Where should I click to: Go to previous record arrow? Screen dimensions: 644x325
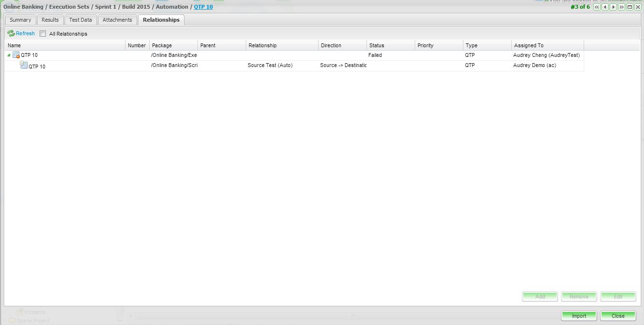coord(605,7)
